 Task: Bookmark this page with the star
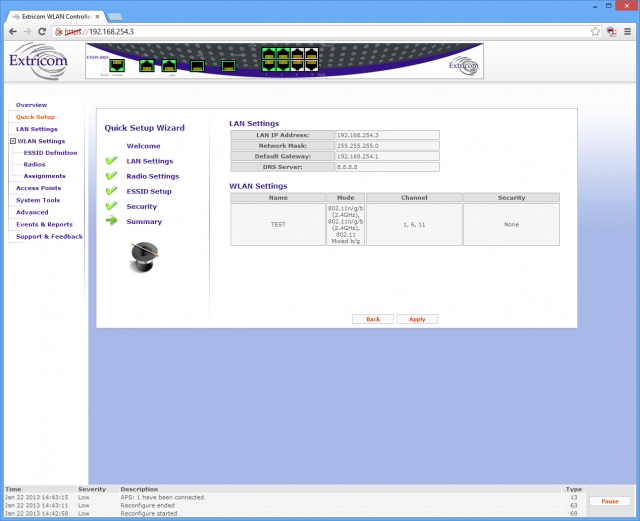click(596, 31)
